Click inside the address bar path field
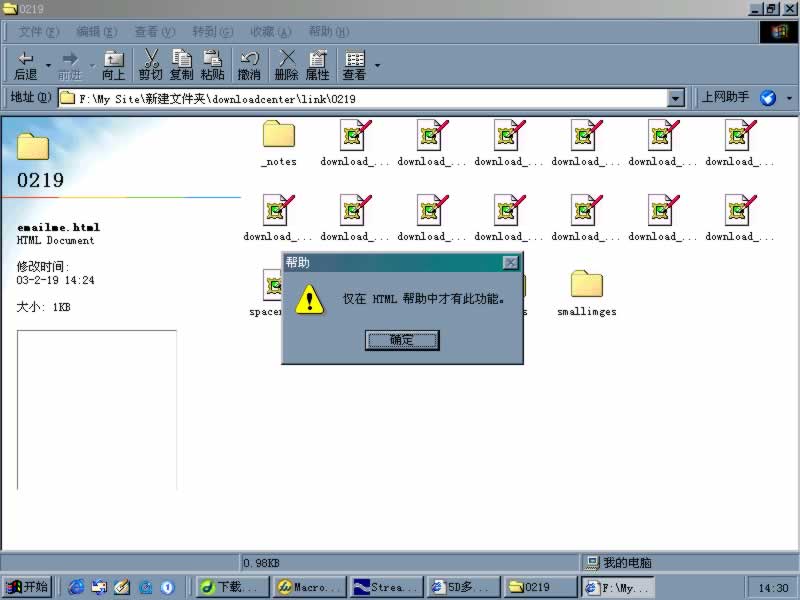This screenshot has height=600, width=800. 360,98
